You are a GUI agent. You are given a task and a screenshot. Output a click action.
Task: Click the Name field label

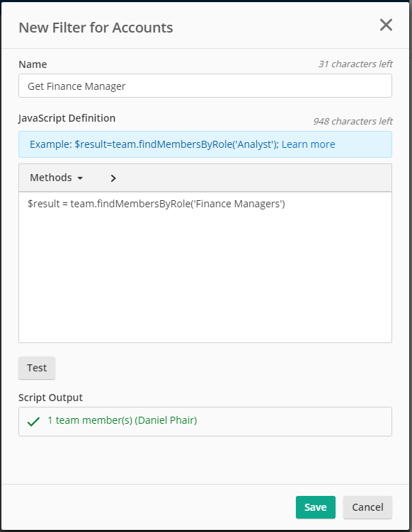coord(33,64)
